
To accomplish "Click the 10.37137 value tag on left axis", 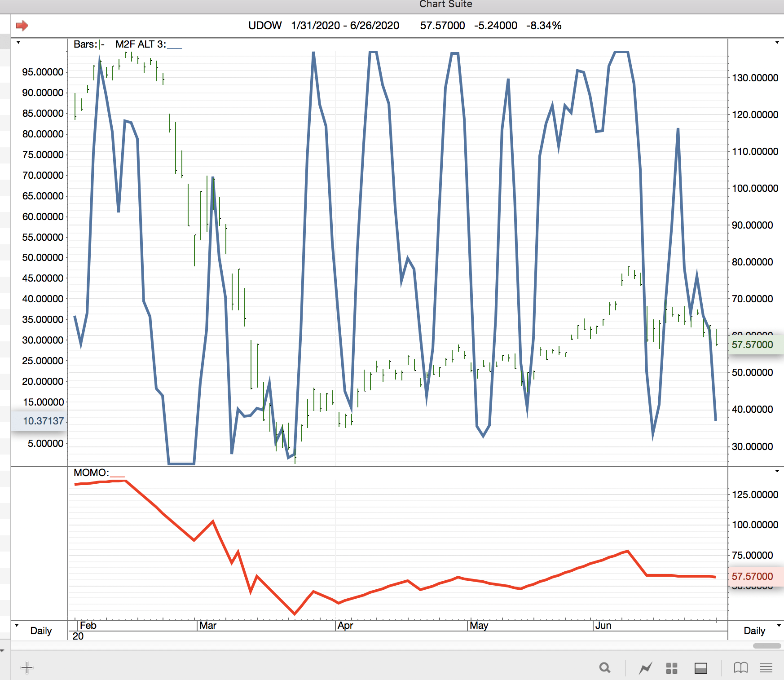I will tap(43, 421).
